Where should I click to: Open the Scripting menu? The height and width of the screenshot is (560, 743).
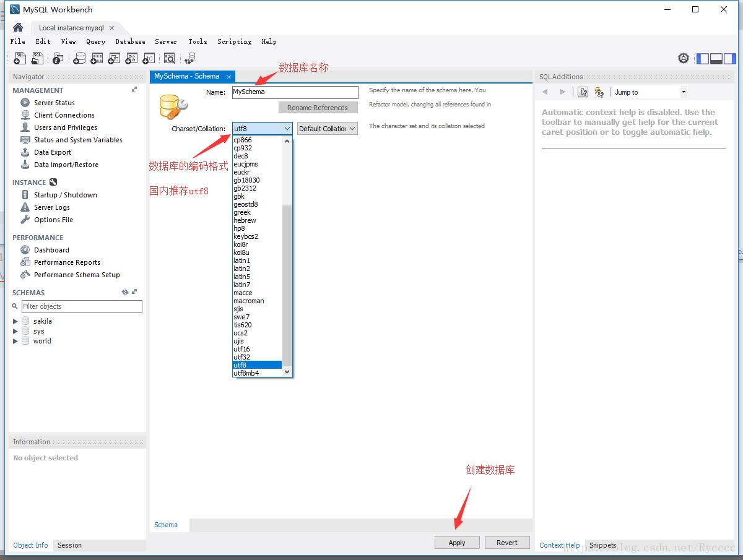[x=235, y=41]
